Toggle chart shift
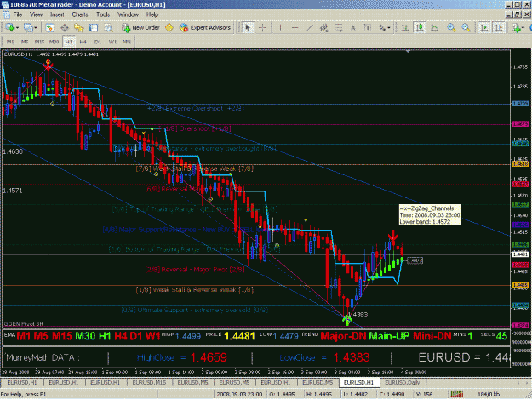 point(499,28)
